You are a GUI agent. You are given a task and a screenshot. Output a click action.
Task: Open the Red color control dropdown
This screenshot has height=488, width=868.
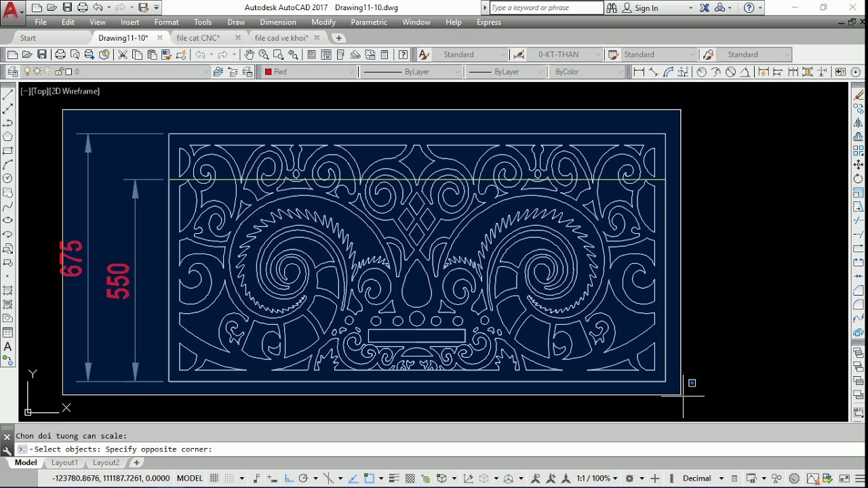pyautogui.click(x=309, y=72)
